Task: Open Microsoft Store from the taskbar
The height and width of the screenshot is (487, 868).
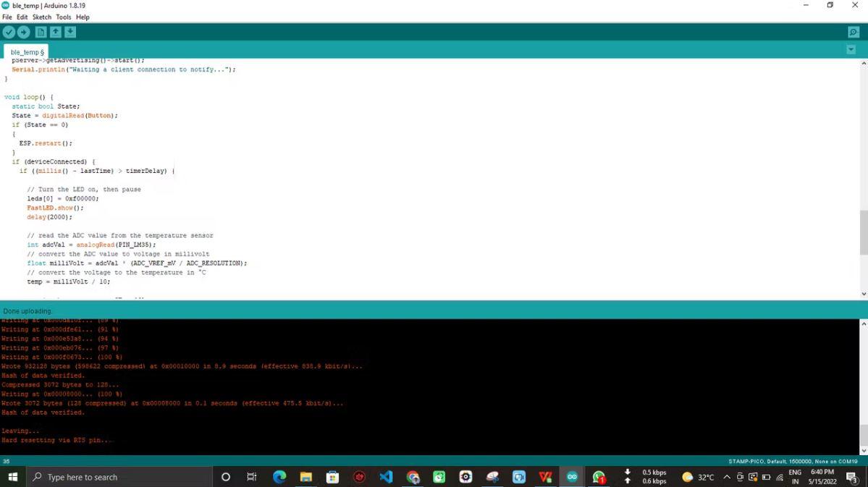Action: [333, 477]
